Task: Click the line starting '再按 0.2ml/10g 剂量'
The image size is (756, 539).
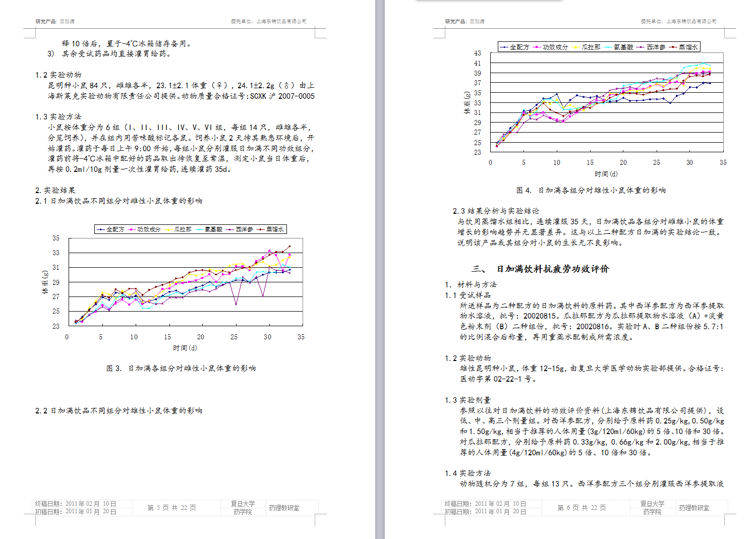Action: click(140, 169)
